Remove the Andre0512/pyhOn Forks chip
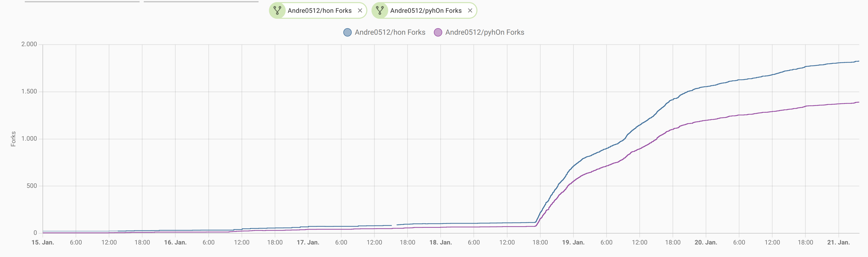Viewport: 868px width, 257px height. click(470, 10)
